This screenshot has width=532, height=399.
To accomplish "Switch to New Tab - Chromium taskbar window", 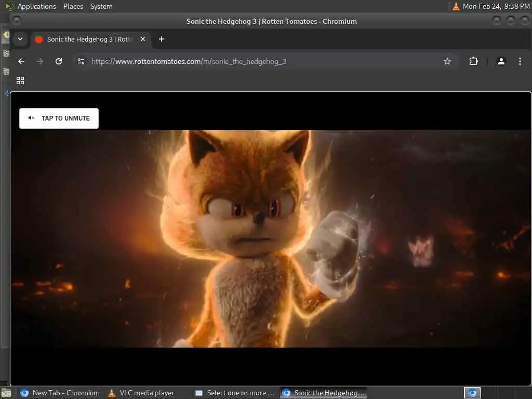I will [x=60, y=393].
